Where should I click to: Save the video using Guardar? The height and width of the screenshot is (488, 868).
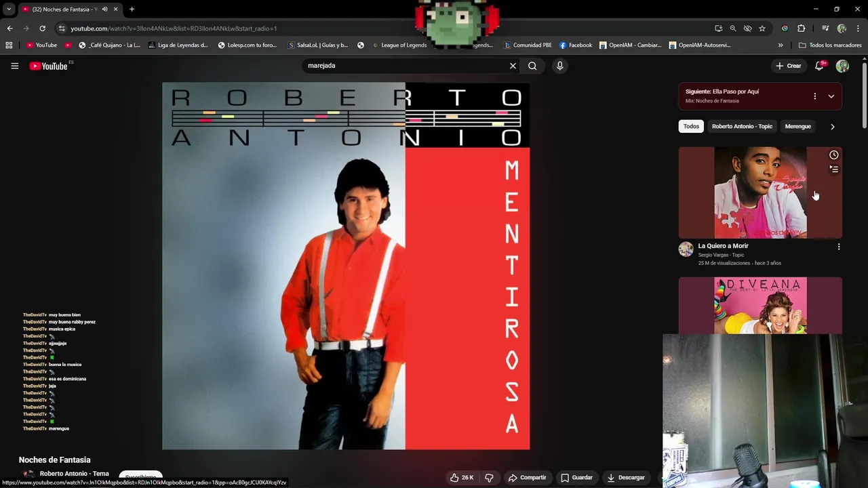coord(576,478)
